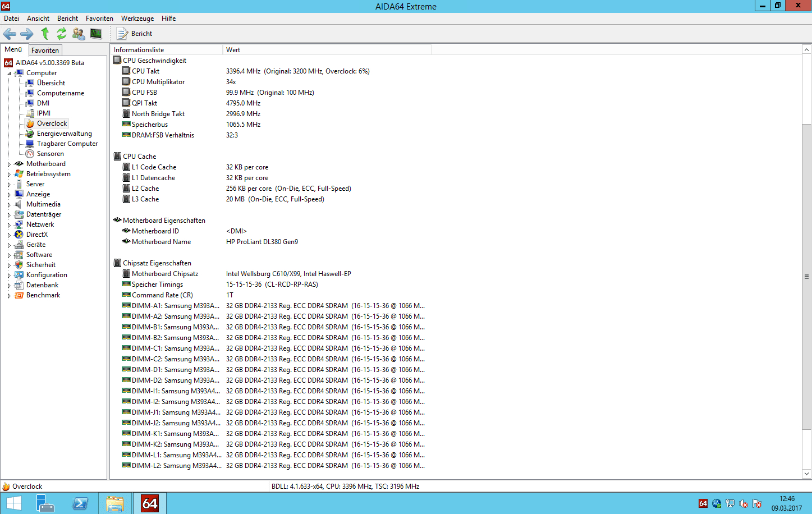Open the Datei menu

pos(11,19)
